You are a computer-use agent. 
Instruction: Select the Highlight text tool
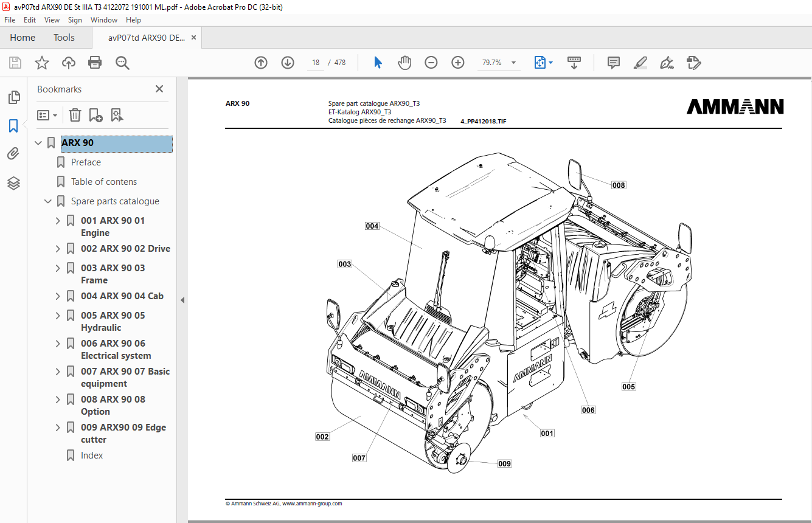point(640,63)
